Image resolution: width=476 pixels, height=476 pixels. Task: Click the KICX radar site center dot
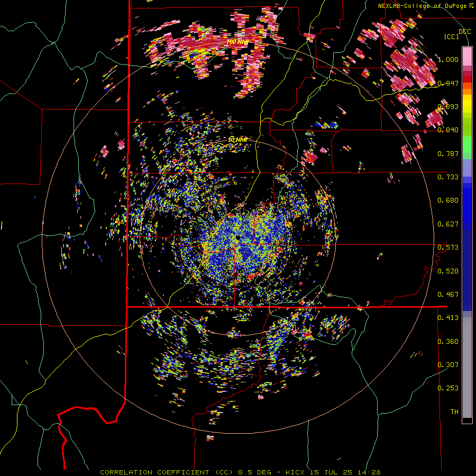click(237, 237)
